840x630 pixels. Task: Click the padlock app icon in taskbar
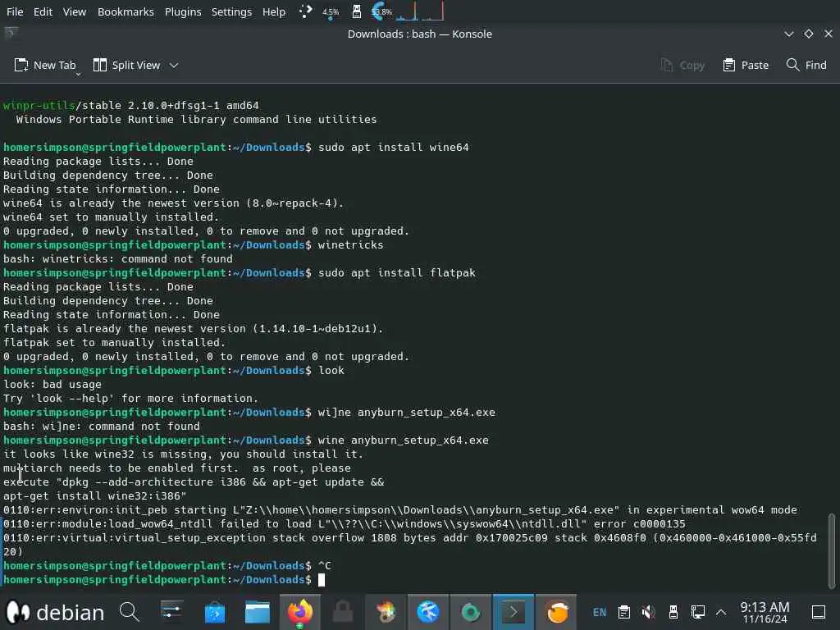343,612
